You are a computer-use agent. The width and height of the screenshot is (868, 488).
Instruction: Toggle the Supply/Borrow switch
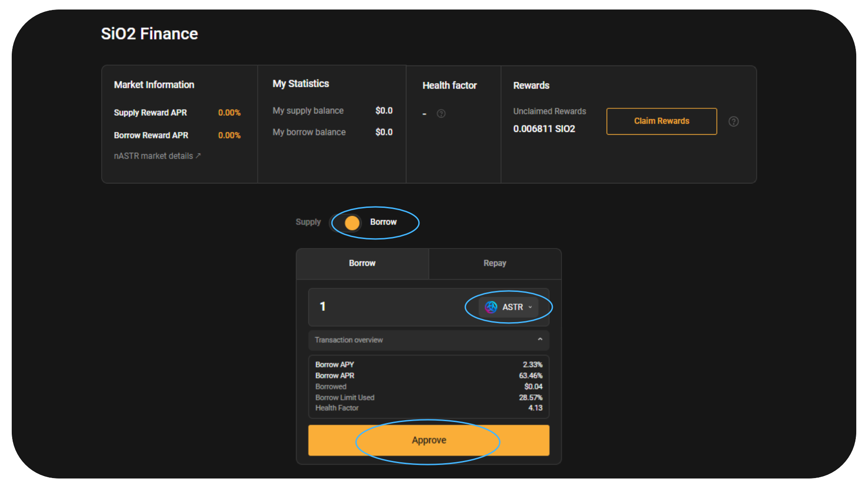point(346,223)
